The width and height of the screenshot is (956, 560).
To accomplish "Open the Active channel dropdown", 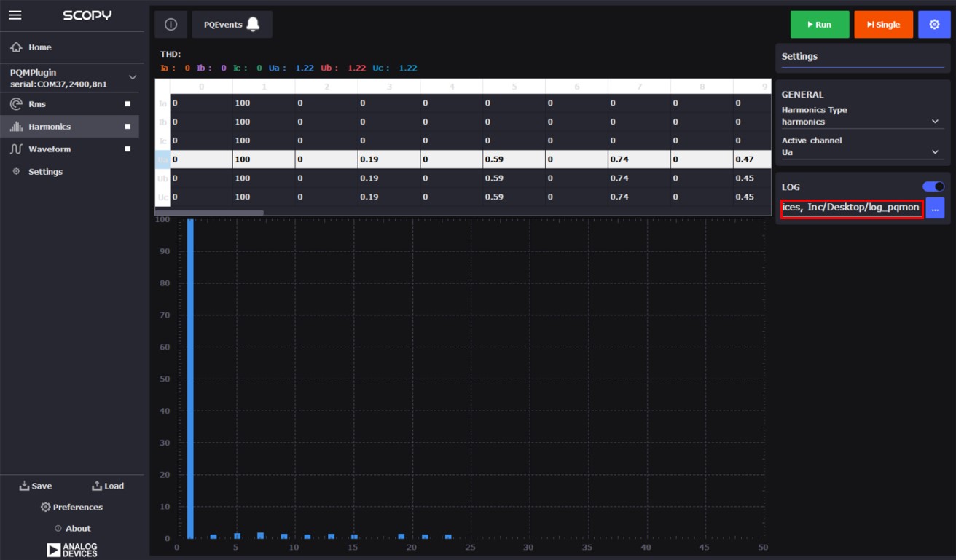I will [862, 151].
